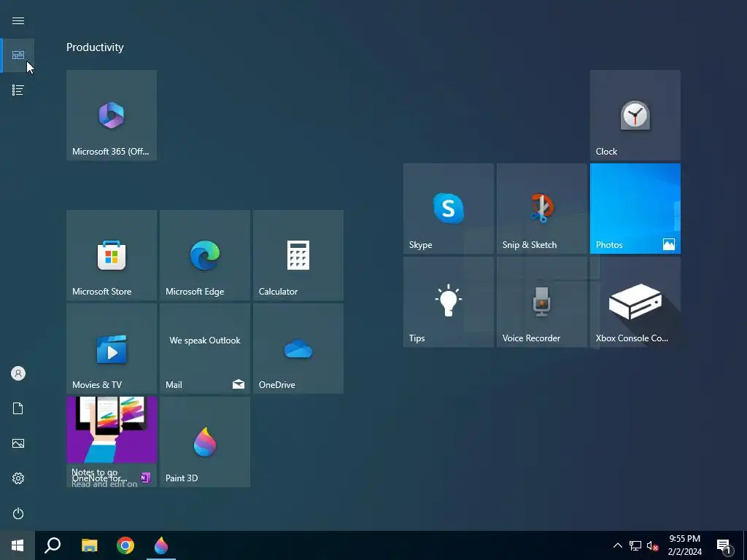Image resolution: width=747 pixels, height=560 pixels.
Task: Open the user account menu
Action: [x=18, y=373]
